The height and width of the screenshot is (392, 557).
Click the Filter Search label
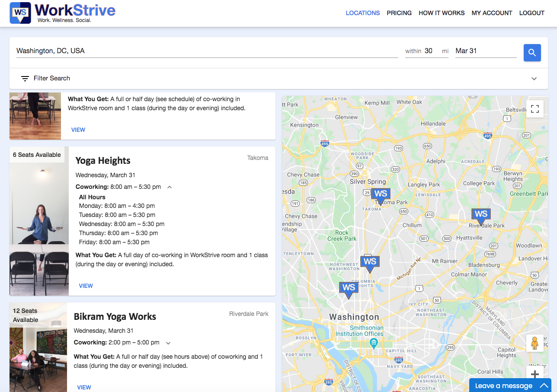pos(52,78)
